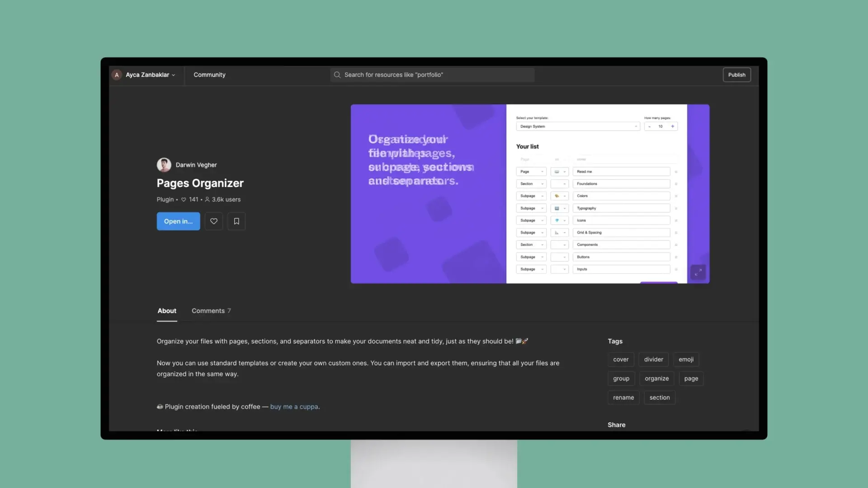Click the 'buy me a cuppa' link

pos(294,406)
